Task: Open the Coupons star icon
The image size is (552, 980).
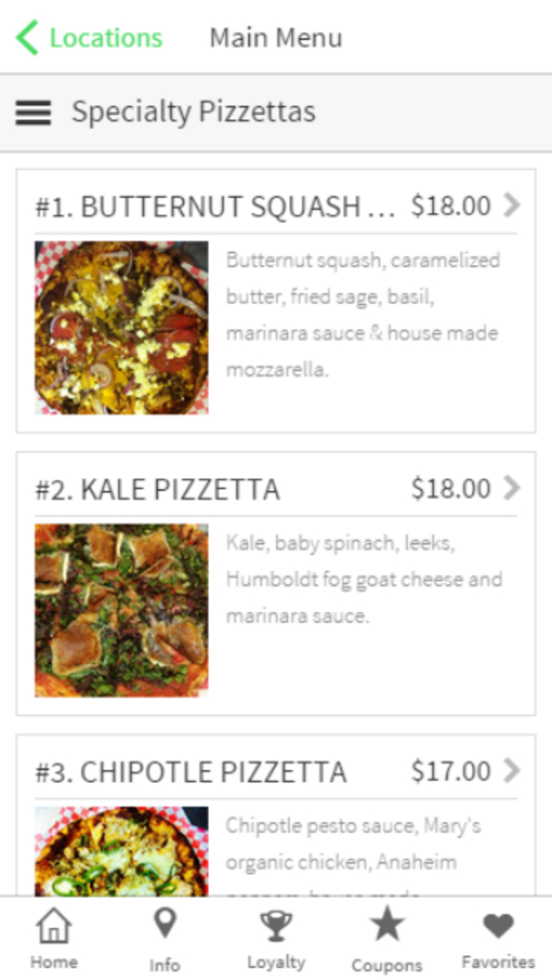Action: (x=387, y=926)
